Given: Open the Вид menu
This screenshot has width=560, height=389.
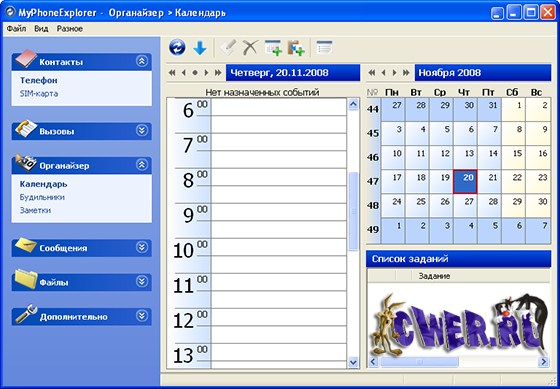Looking at the screenshot, I should [x=41, y=29].
